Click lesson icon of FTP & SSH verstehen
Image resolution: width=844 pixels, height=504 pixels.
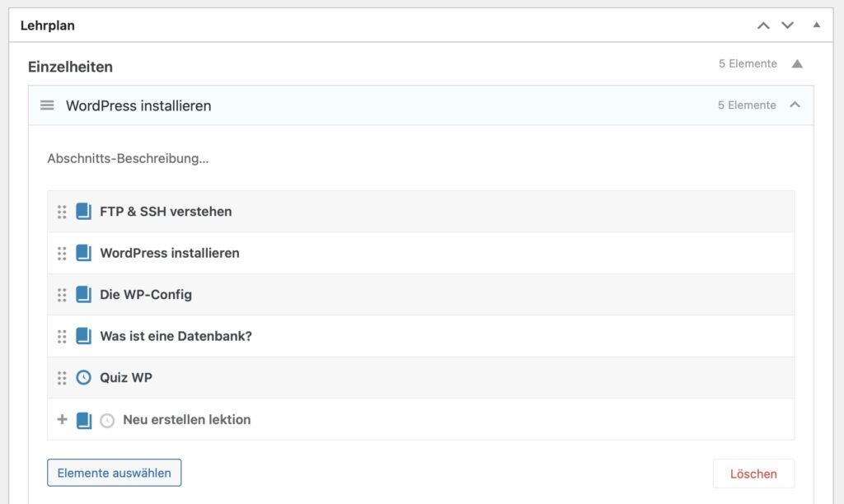pos(83,212)
